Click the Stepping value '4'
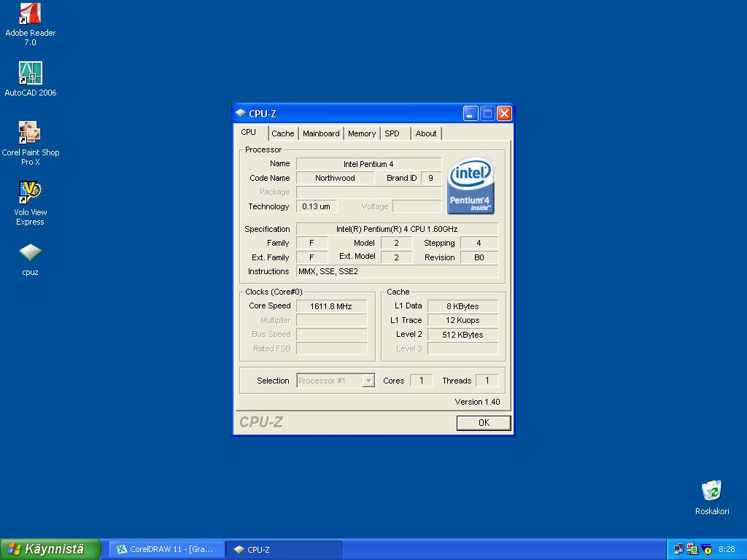The width and height of the screenshot is (747, 560). pos(479,244)
